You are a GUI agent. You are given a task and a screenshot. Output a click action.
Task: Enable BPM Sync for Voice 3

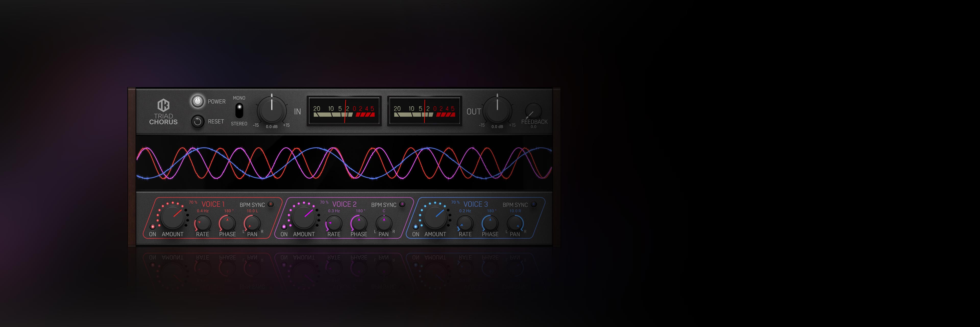(x=534, y=204)
